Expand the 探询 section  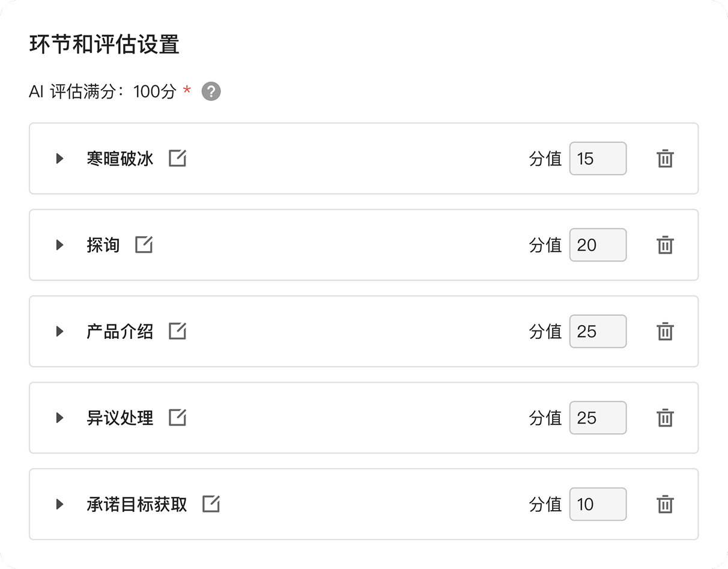point(59,245)
